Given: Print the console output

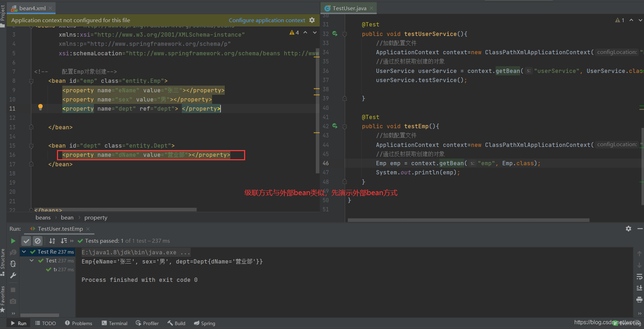Looking at the screenshot, I should [639, 300].
